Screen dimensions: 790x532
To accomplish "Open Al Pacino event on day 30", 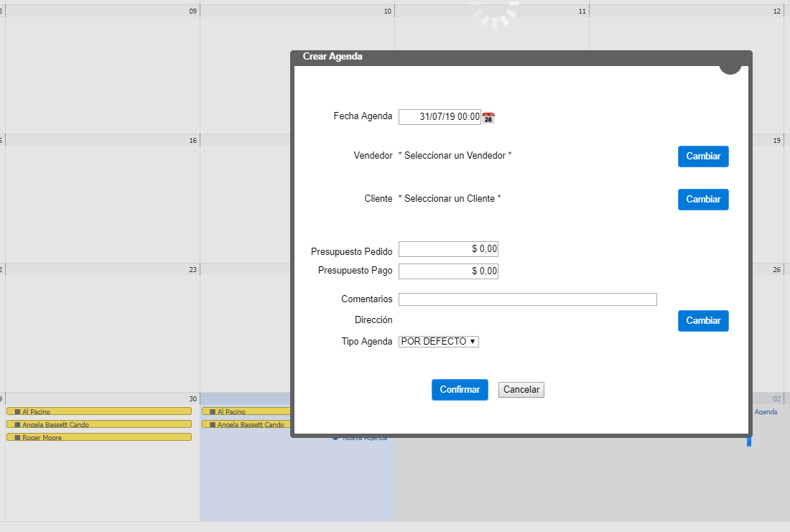I will 99,411.
